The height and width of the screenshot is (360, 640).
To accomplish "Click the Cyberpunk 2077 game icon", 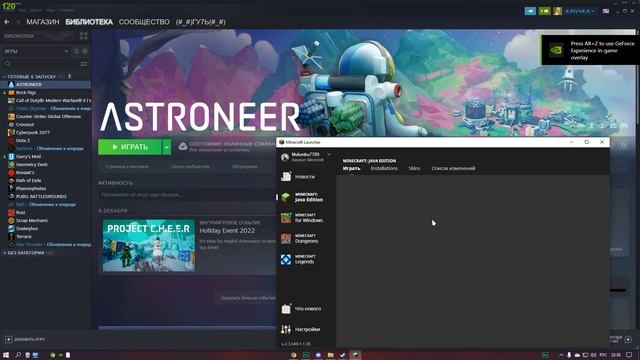I will tap(11, 132).
